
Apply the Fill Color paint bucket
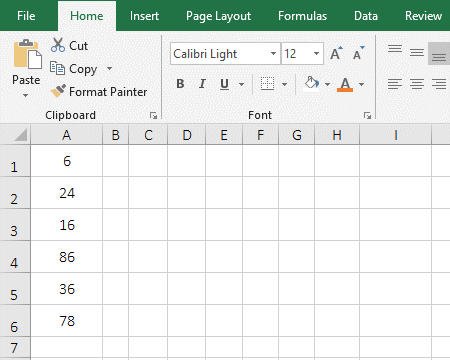[312, 83]
